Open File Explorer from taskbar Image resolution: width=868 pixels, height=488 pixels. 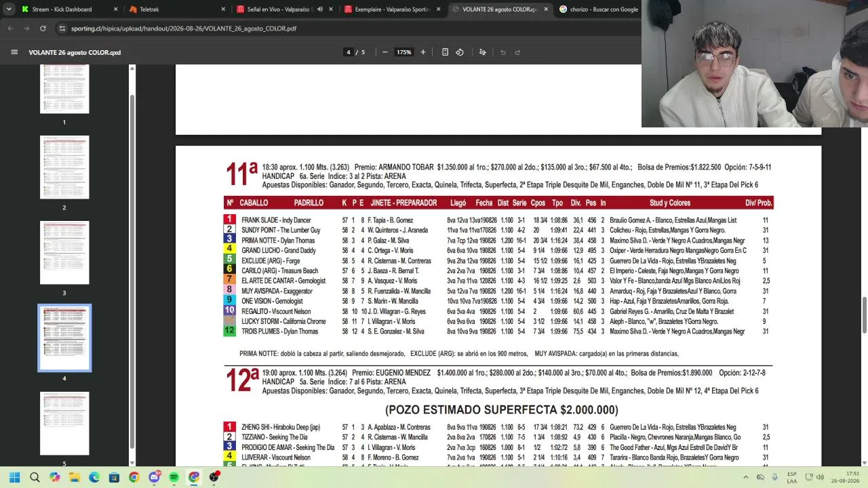click(75, 477)
